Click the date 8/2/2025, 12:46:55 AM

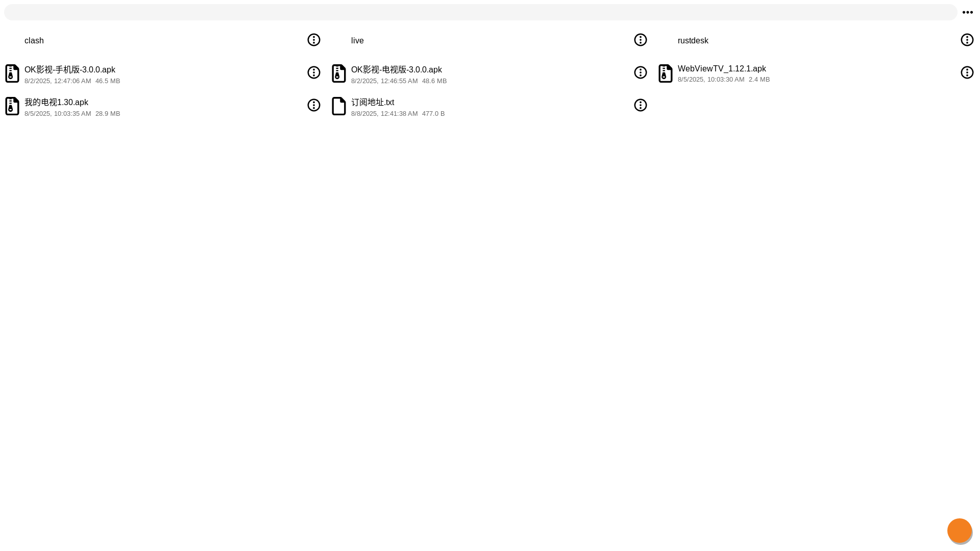point(384,81)
